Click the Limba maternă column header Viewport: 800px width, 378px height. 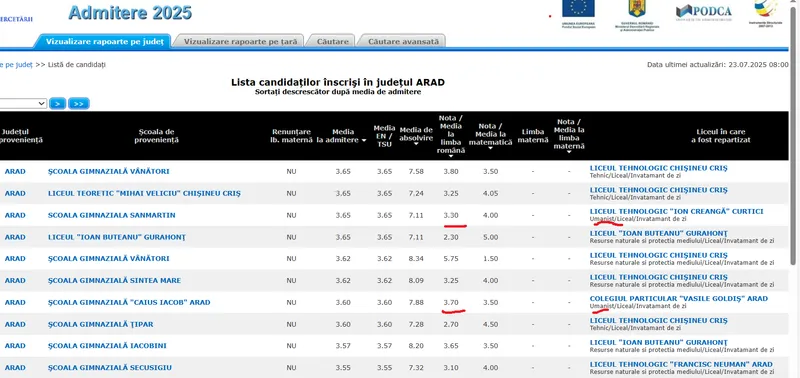point(533,136)
